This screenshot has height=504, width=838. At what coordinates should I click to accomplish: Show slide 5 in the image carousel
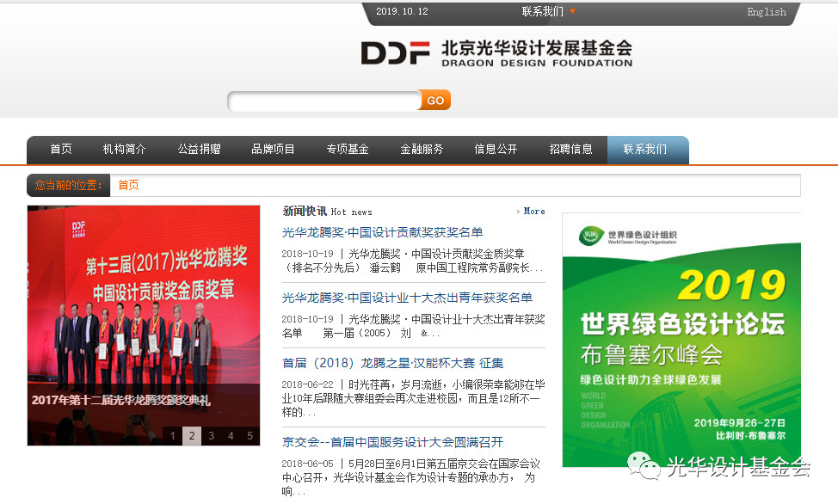(250, 435)
